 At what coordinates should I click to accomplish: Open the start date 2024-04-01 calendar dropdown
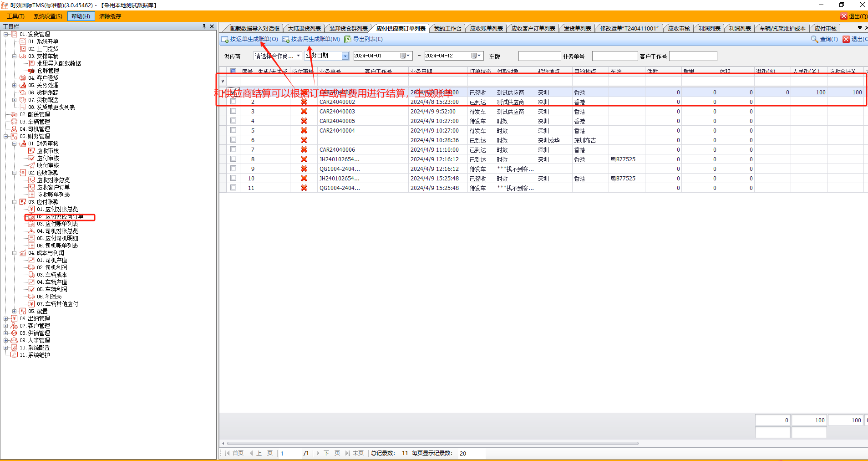(x=405, y=56)
